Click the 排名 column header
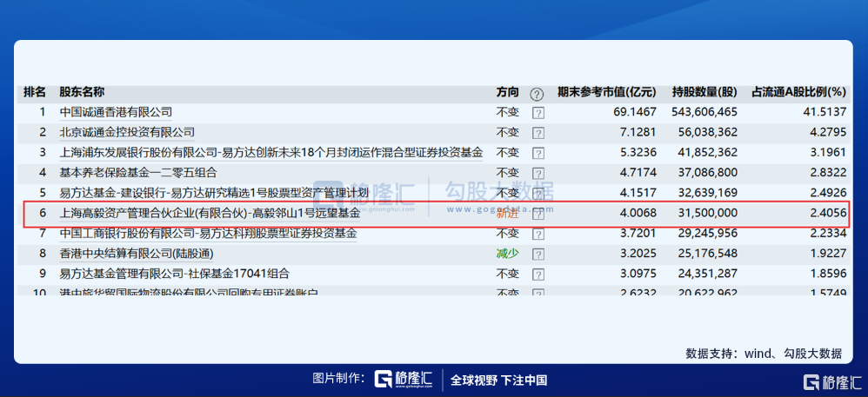Screen dimensions: 868x397 click(x=34, y=92)
